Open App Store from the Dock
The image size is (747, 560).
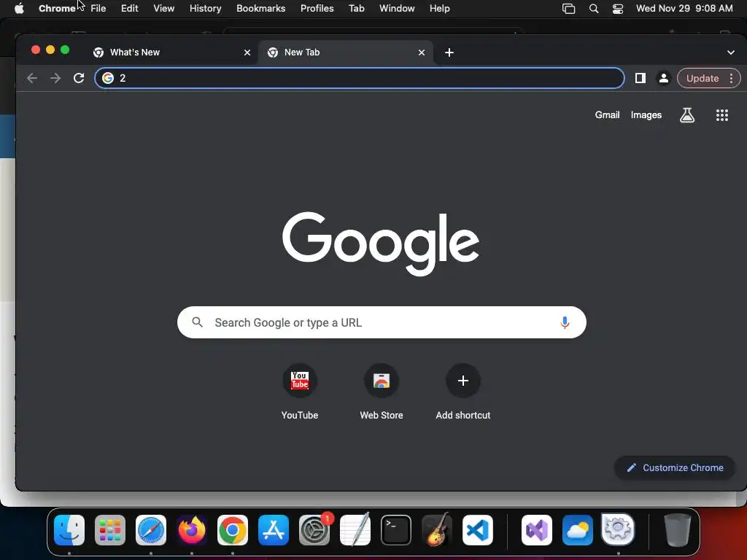coord(274,530)
